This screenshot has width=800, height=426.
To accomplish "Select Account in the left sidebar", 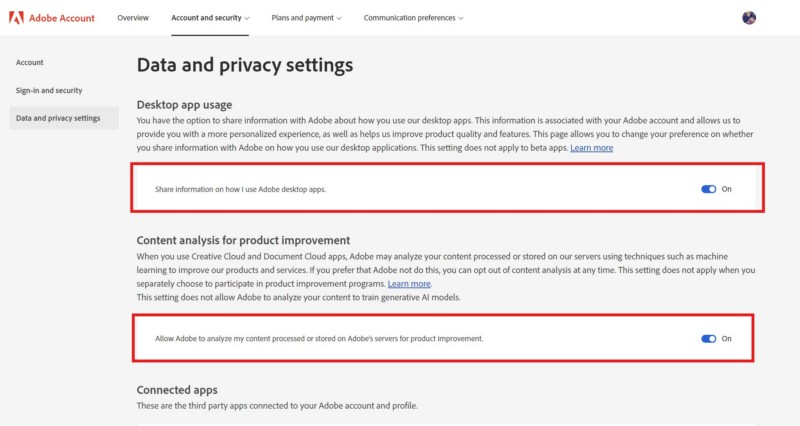I will coord(30,62).
